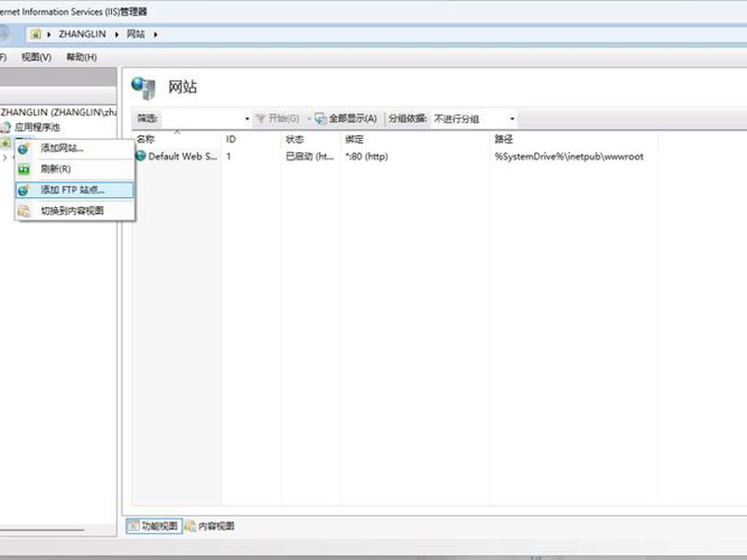Click the 全部显示 toolbar icon
This screenshot has height=560, width=747.
(320, 119)
